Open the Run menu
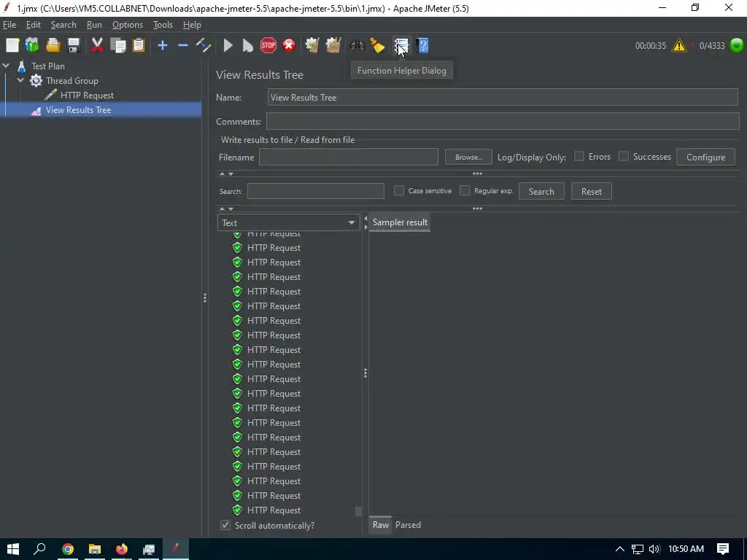The image size is (747, 560). (94, 25)
